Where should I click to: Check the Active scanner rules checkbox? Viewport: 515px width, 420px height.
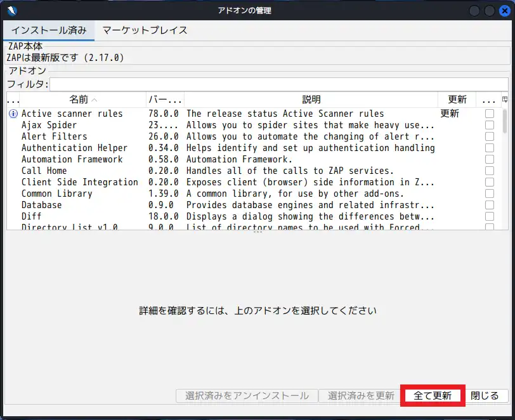(x=489, y=114)
